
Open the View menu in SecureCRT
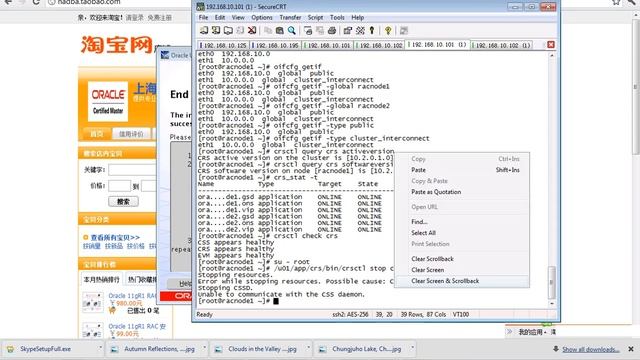(x=238, y=18)
